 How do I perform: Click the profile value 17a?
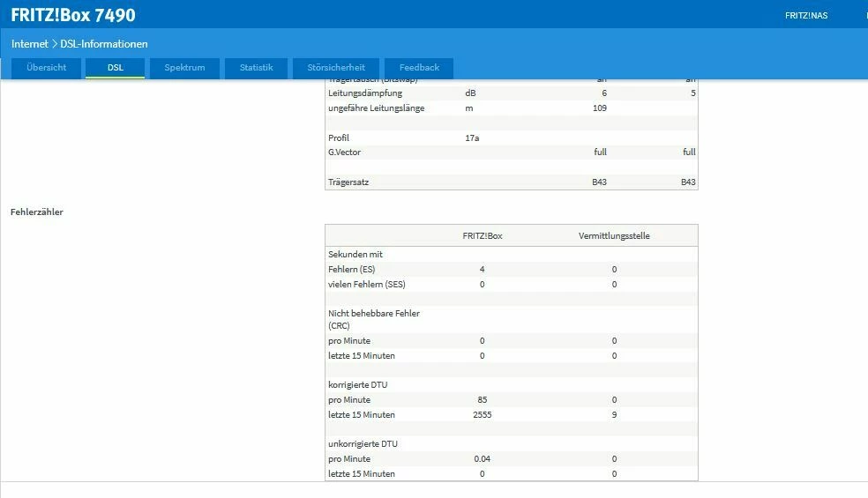point(472,138)
